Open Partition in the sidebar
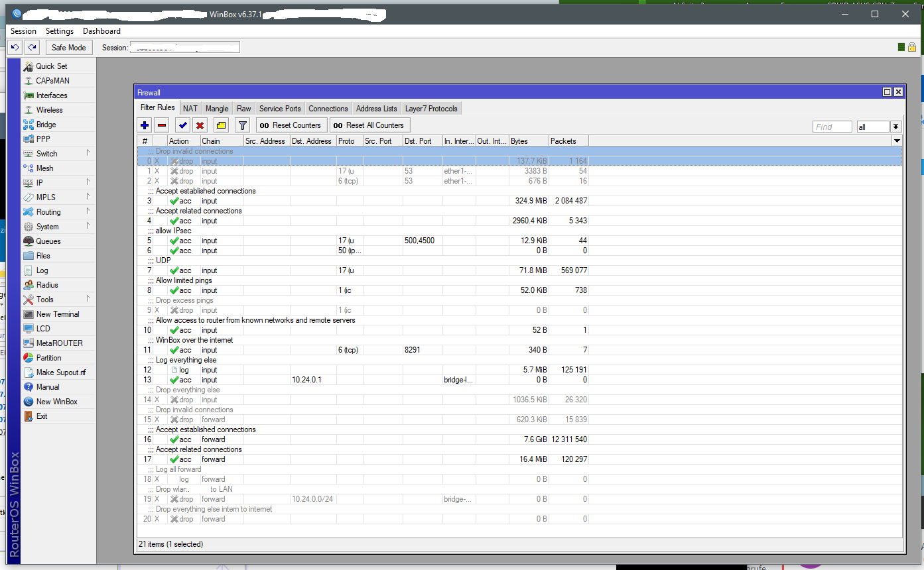This screenshot has width=924, height=570. tap(49, 358)
